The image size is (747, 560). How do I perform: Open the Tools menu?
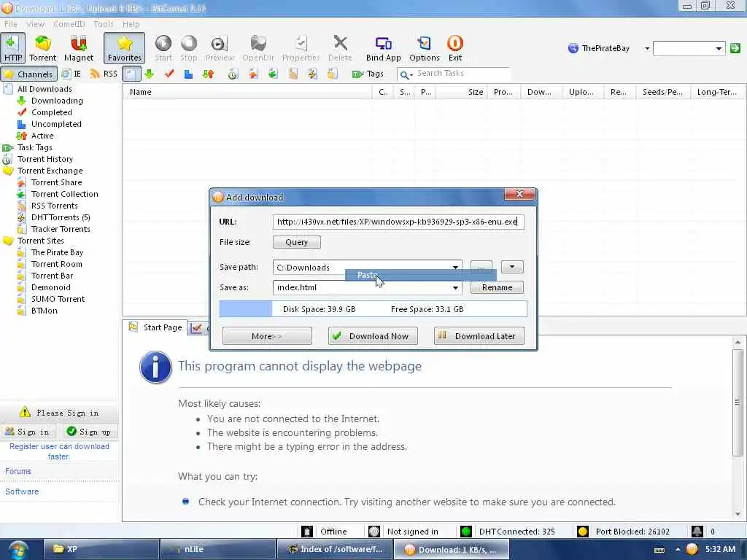[104, 24]
